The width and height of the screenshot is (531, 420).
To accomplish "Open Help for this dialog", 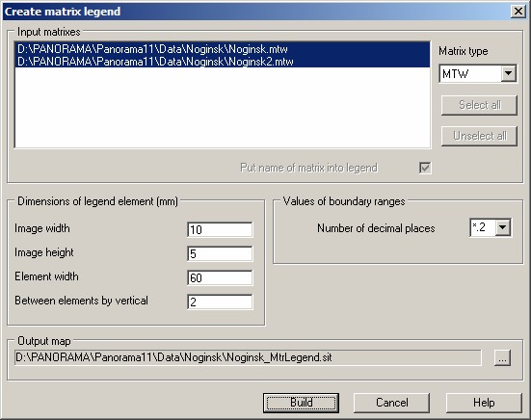I will (484, 403).
